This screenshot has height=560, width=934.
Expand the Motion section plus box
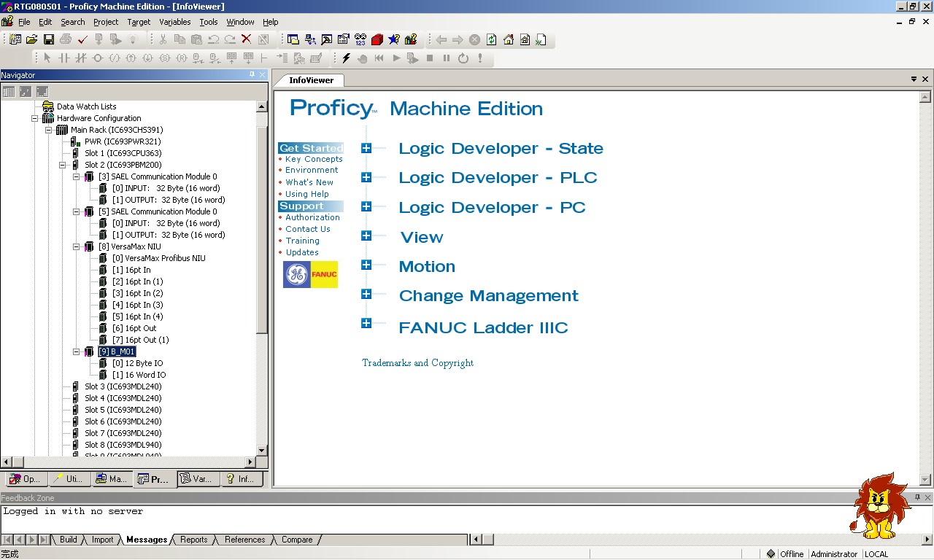tap(366, 265)
